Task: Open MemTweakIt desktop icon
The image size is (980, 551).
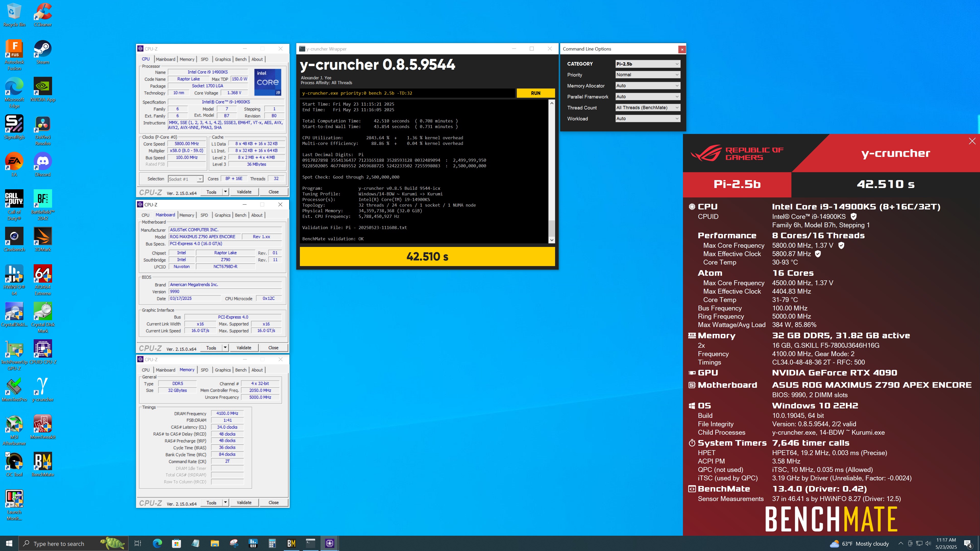Action: [43, 427]
